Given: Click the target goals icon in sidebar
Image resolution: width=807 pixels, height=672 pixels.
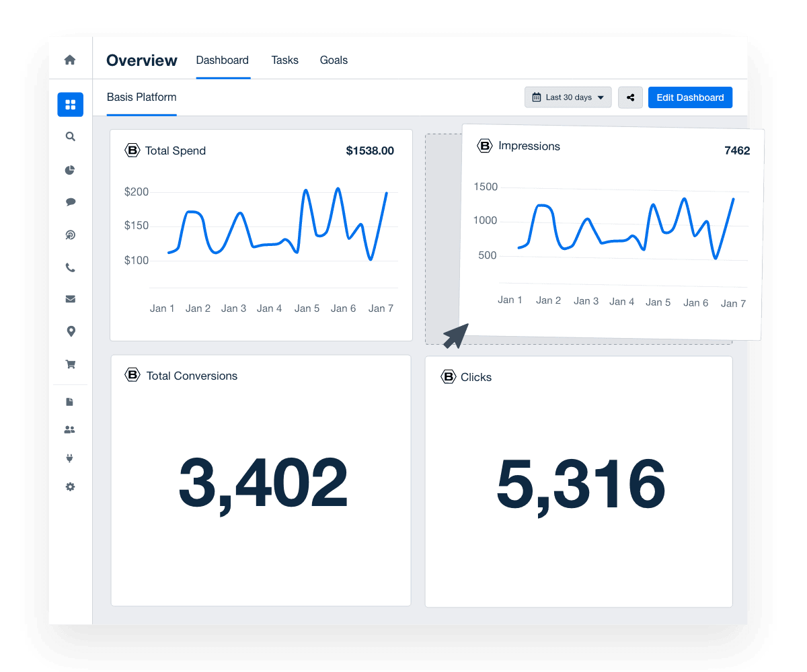Looking at the screenshot, I should coord(70,235).
